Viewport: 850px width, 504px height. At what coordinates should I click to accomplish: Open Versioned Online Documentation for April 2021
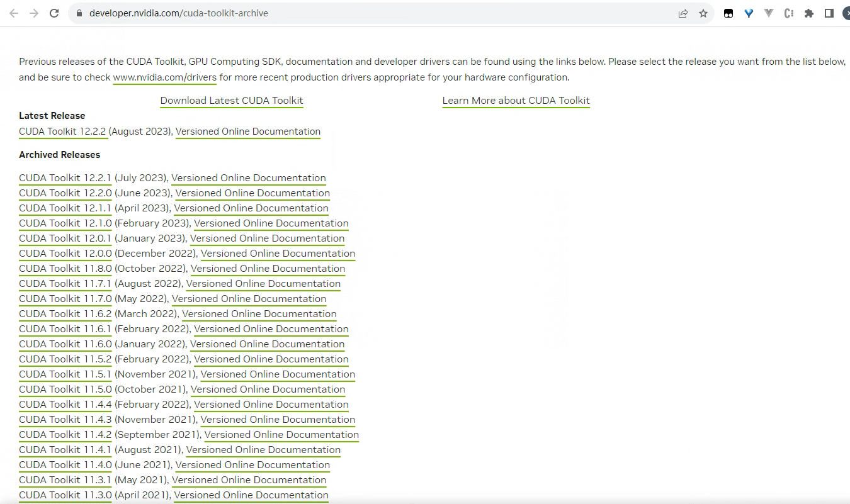click(x=251, y=495)
